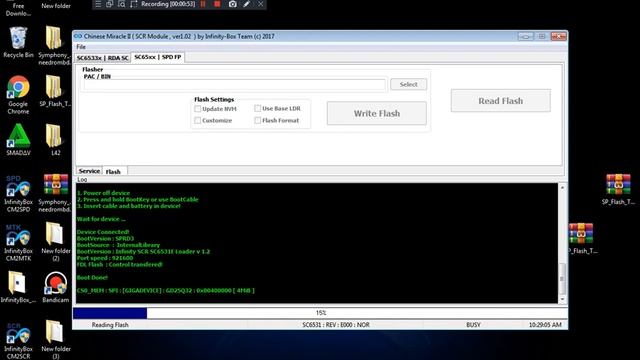Click the log scrollbar down arrow
This screenshot has width=640, height=360.
(x=562, y=299)
